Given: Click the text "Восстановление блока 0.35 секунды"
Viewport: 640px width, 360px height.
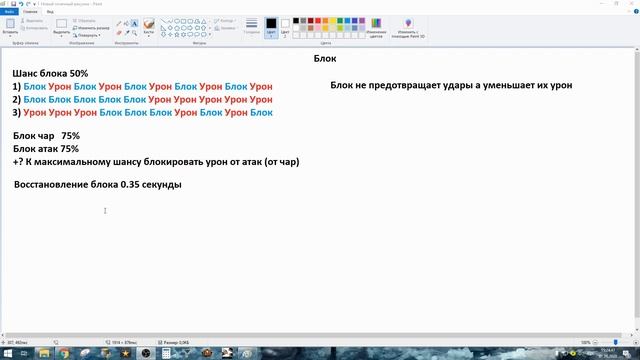Looking at the screenshot, I should pyautogui.click(x=98, y=184).
